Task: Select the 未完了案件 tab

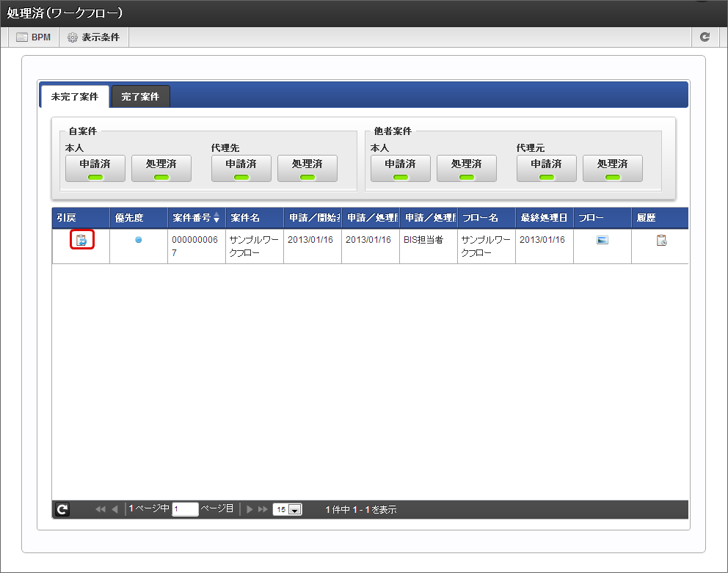Action: click(74, 97)
